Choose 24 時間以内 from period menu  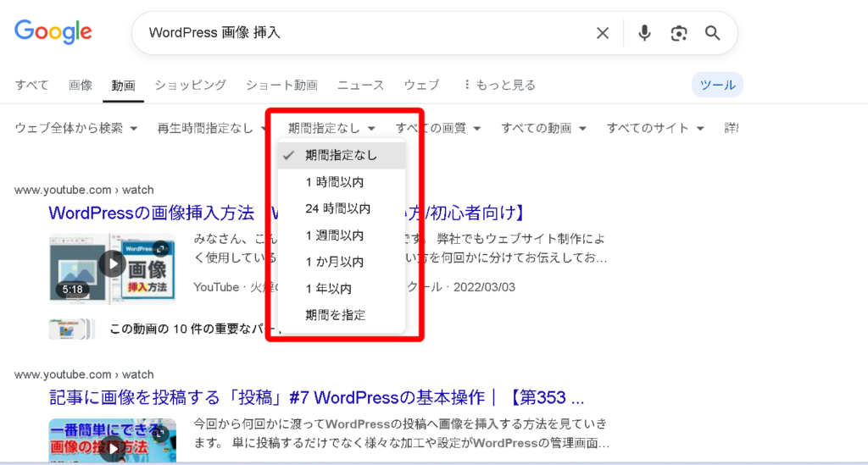click(x=342, y=208)
